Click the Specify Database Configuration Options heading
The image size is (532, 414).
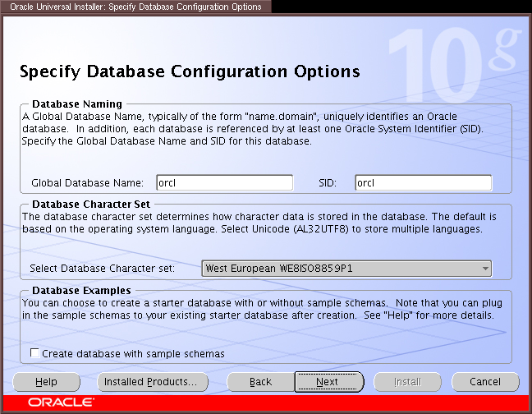(x=190, y=71)
